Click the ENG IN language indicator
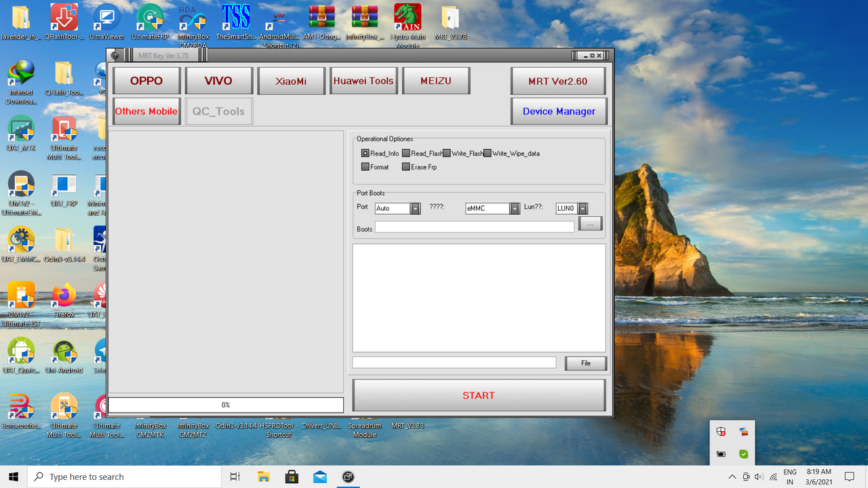868x488 pixels. pos(790,476)
